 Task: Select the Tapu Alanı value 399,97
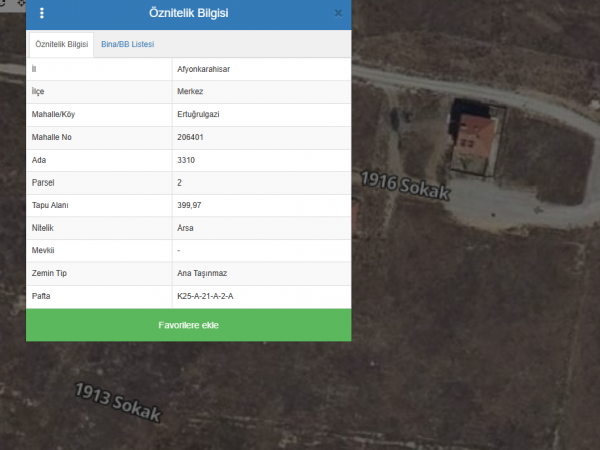tap(190, 206)
